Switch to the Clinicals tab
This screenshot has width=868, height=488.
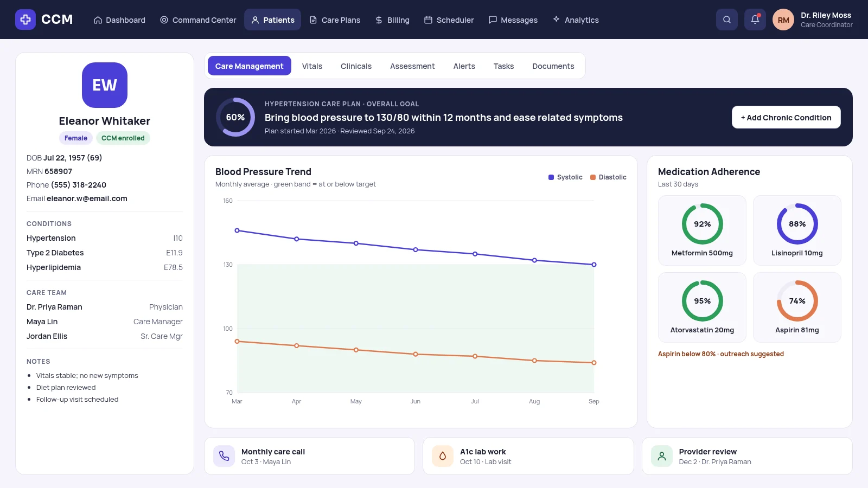click(x=356, y=66)
